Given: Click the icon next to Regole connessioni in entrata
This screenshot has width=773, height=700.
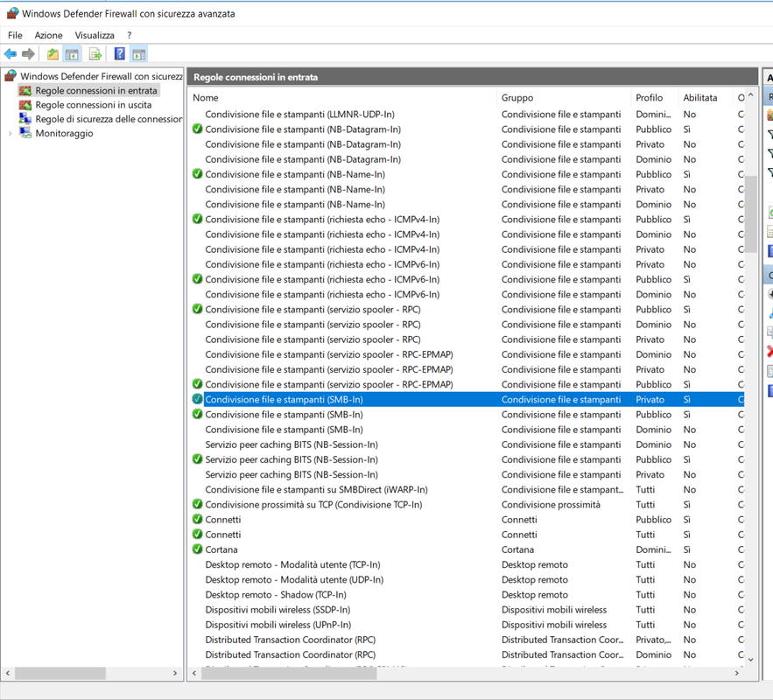Looking at the screenshot, I should 25,91.
